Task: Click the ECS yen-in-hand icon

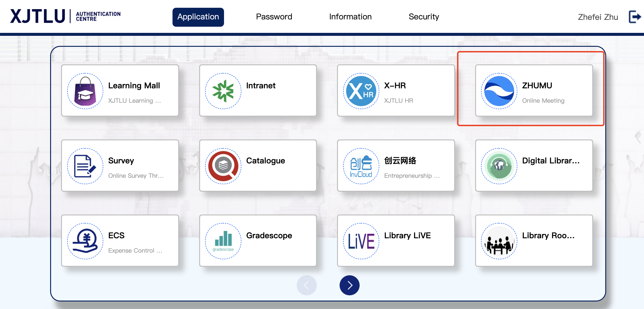Action: click(85, 241)
